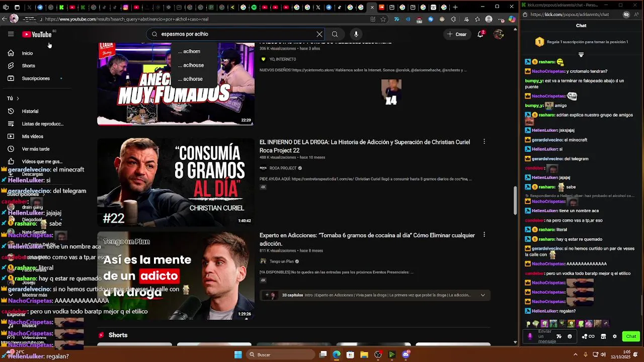Select the 'aclhorn' search suggestion
644x362 pixels.
189,51
